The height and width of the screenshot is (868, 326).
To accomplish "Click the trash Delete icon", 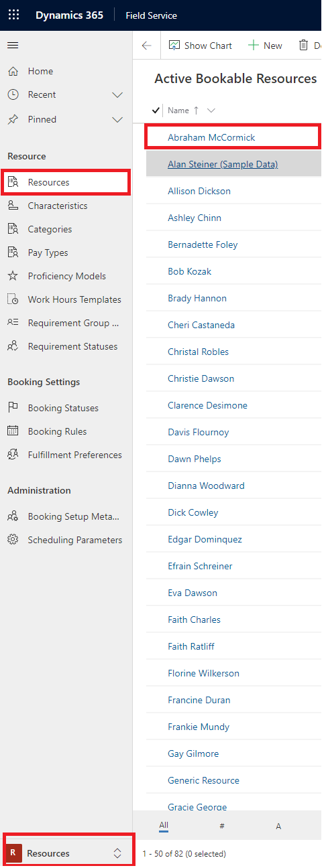I will pyautogui.click(x=303, y=46).
